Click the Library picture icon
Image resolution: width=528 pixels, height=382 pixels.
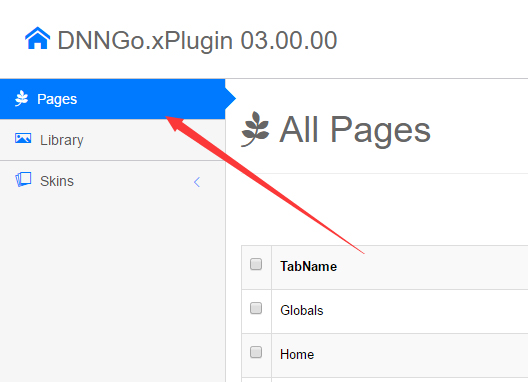tap(23, 139)
